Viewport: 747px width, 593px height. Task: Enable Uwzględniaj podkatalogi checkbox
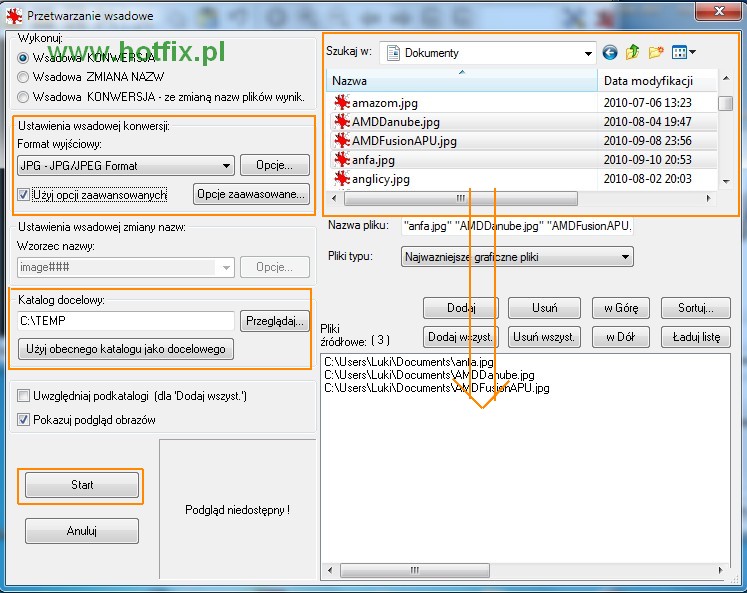click(24, 396)
